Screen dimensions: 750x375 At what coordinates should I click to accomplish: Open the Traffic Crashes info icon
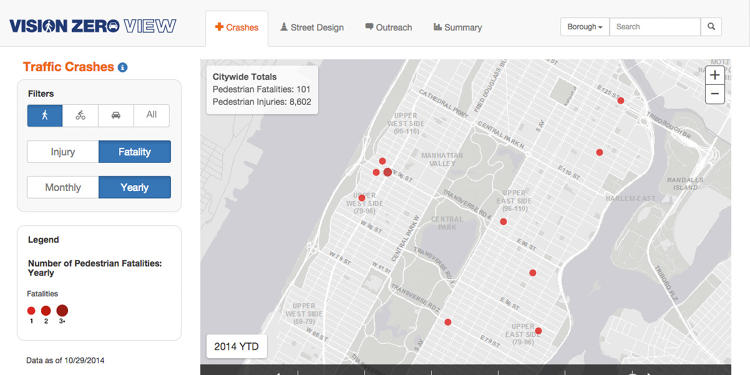coord(122,67)
